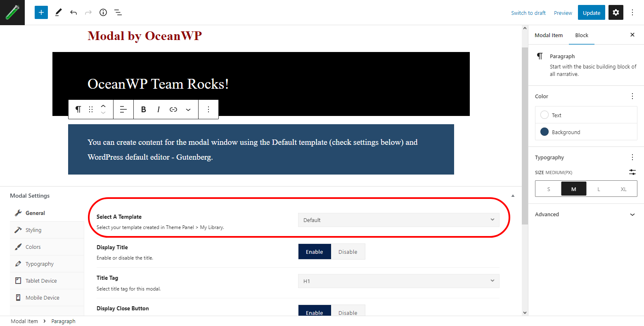Screen dimensions: 644x326
Task: Open the Styling settings tab
Action: (47, 230)
